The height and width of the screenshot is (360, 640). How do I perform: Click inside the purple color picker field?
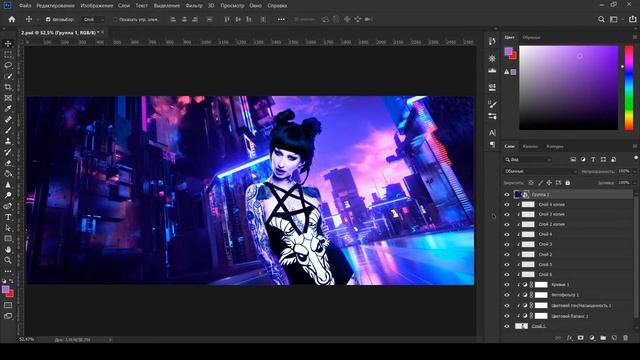[569, 88]
